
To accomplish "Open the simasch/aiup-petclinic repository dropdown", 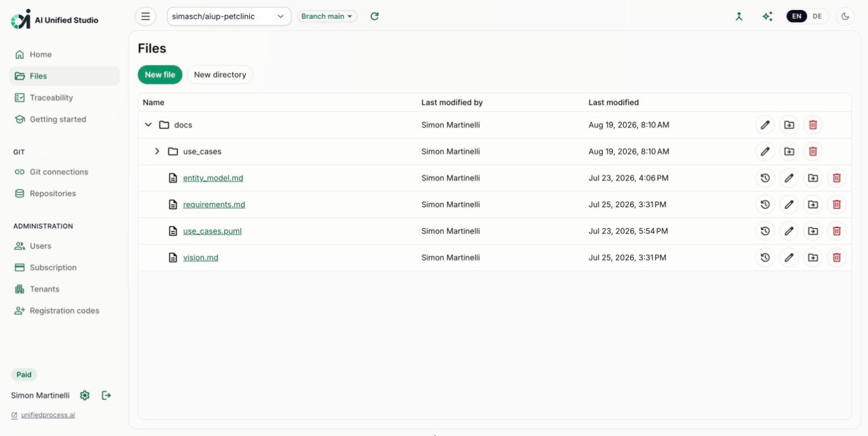I will [229, 17].
